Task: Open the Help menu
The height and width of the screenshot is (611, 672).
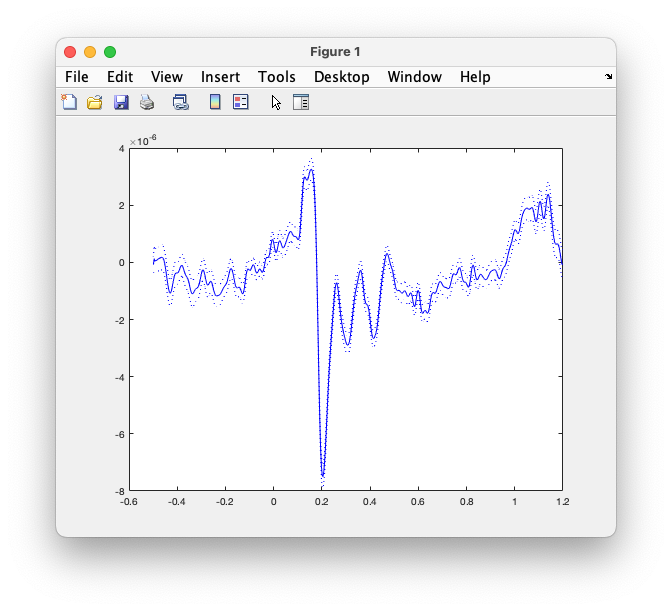Action: pyautogui.click(x=475, y=77)
